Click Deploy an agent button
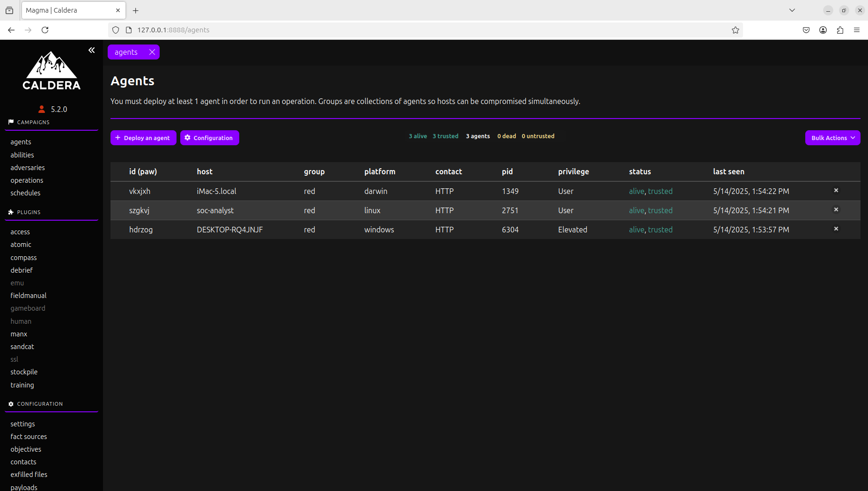This screenshot has width=868, height=491. click(143, 138)
